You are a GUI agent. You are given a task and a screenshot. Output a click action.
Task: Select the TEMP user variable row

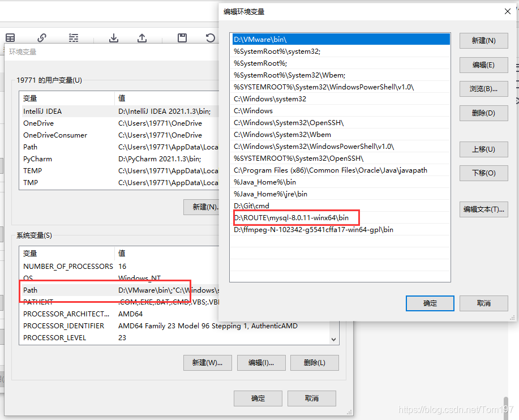click(119, 171)
